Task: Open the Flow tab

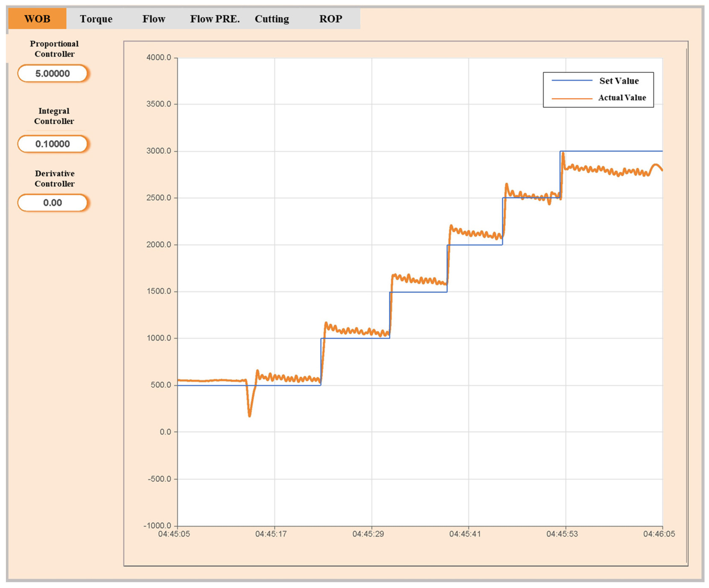Action: [x=154, y=19]
